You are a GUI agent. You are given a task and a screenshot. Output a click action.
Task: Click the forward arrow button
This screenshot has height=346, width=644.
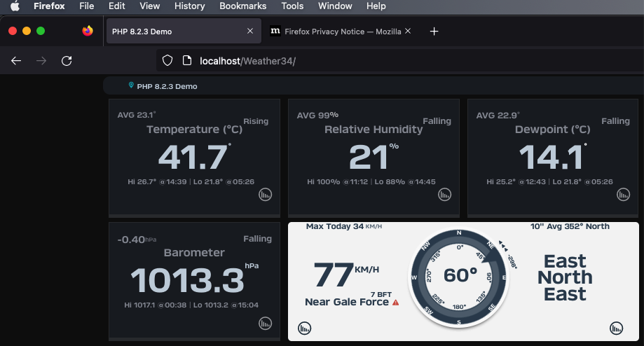coord(41,61)
